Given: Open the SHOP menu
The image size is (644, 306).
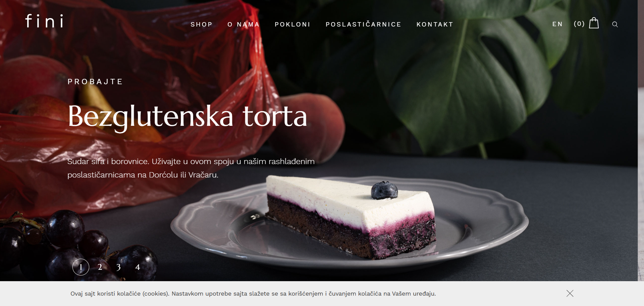Looking at the screenshot, I should click(202, 24).
